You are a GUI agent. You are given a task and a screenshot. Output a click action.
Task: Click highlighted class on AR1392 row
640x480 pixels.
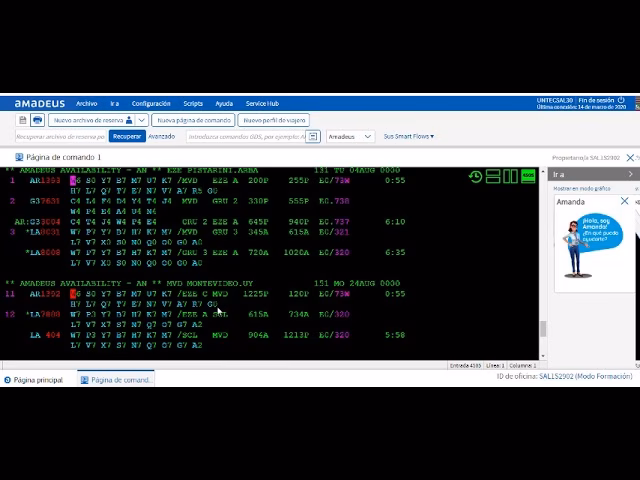(73, 294)
